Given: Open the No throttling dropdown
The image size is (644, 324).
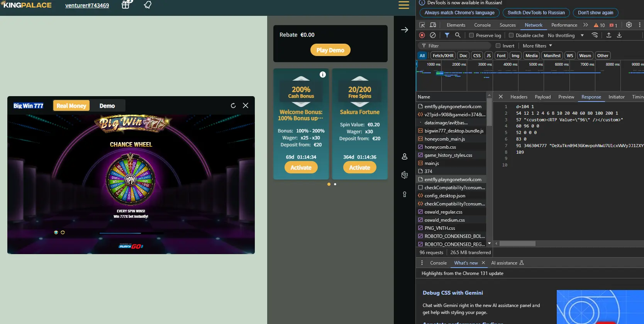Looking at the screenshot, I should [x=566, y=35].
